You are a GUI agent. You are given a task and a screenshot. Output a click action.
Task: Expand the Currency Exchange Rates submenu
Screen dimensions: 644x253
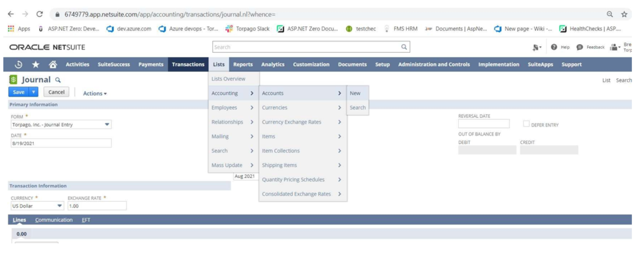click(302, 122)
